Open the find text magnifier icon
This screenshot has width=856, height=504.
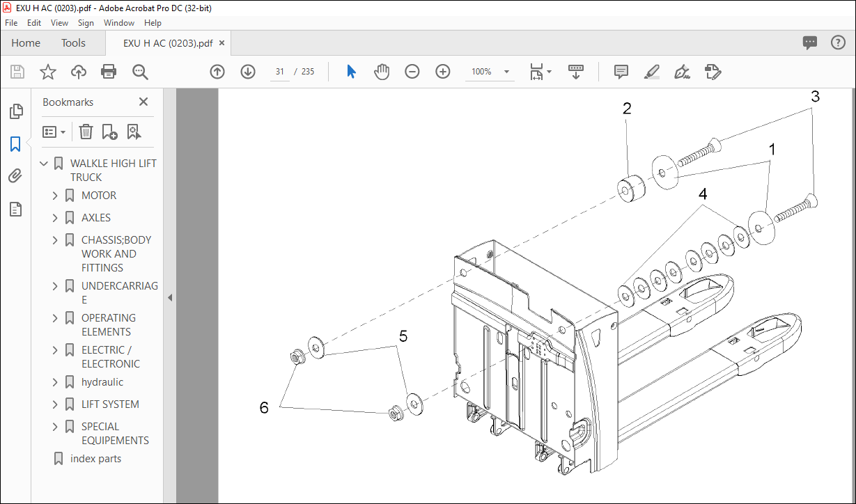tap(140, 72)
